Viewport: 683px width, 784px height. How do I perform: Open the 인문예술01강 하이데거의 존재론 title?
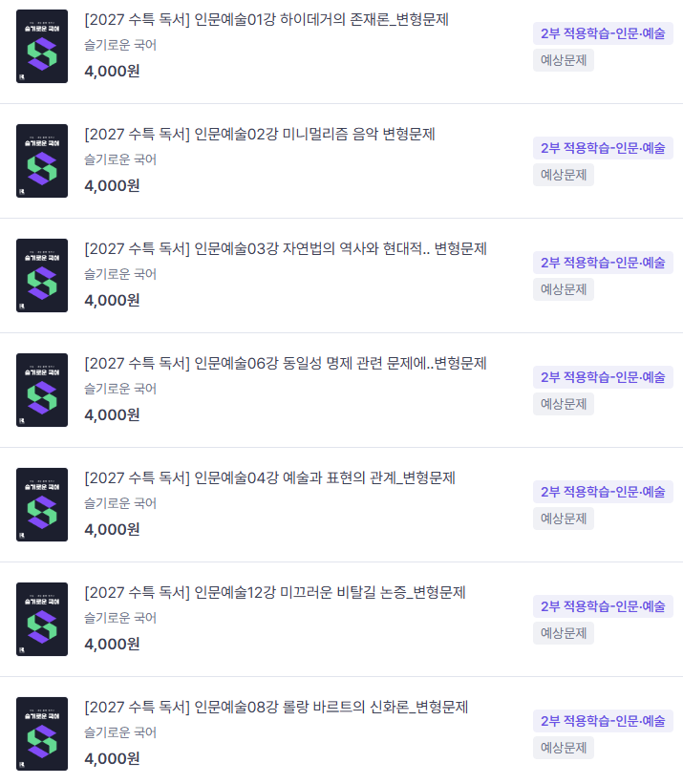[x=267, y=20]
